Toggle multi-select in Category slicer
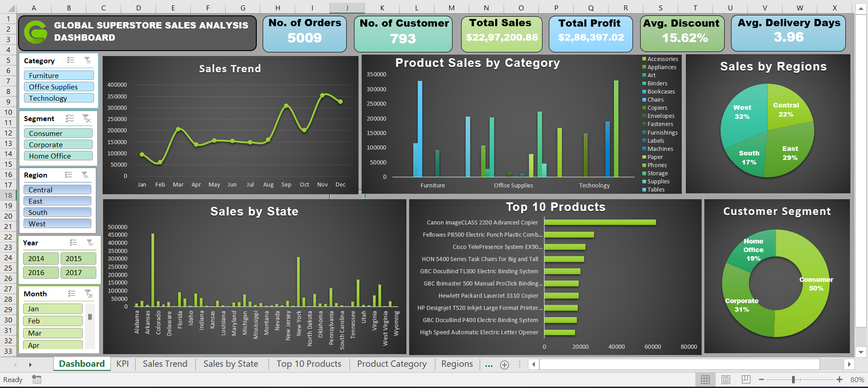The width and height of the screenshot is (868, 388). pos(71,60)
